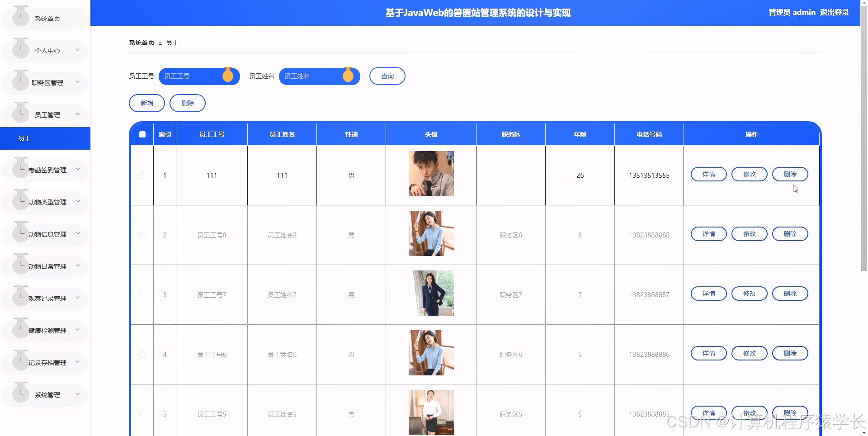The image size is (868, 436).
Task: Open the 系统管理 sidebar menu
Action: coord(45,395)
